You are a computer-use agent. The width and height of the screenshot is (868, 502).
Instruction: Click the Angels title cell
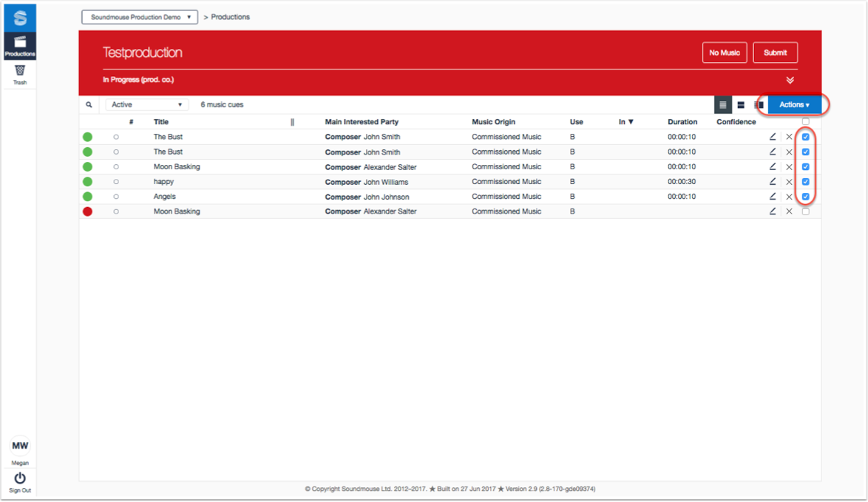pyautogui.click(x=164, y=197)
